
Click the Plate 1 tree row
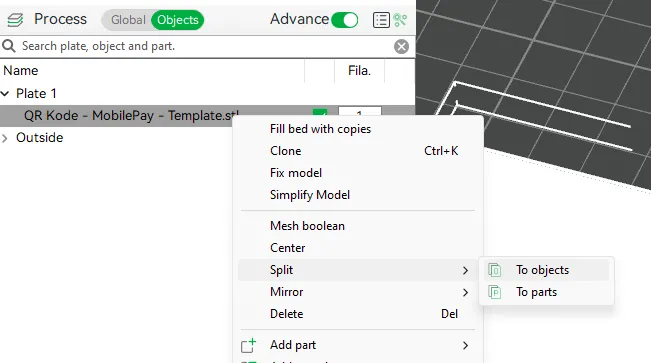(208, 94)
